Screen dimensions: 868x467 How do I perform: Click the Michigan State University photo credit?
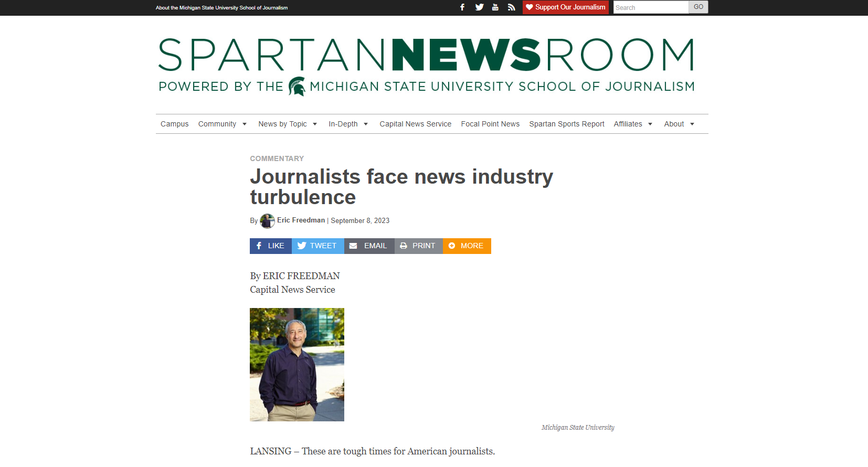point(578,428)
